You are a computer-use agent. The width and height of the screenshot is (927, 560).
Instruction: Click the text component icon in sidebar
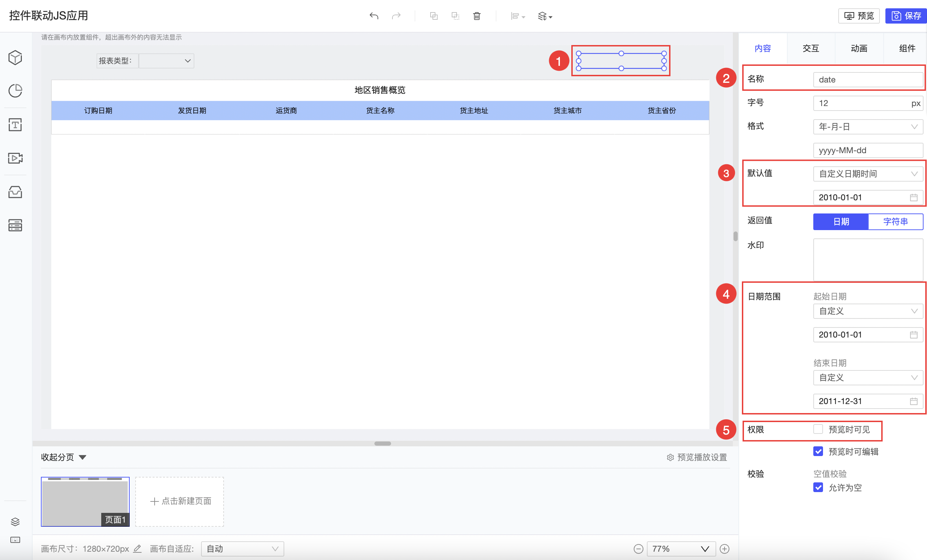(x=15, y=124)
